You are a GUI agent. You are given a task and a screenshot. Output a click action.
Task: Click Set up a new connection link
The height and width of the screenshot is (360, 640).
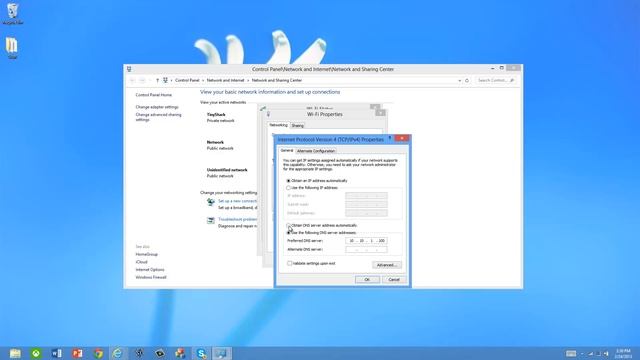click(x=237, y=201)
